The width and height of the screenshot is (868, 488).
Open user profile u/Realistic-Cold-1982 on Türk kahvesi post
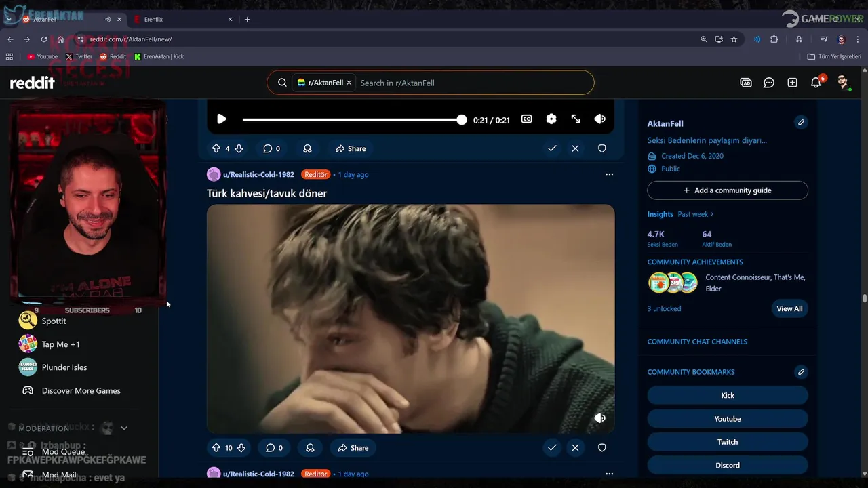[258, 174]
